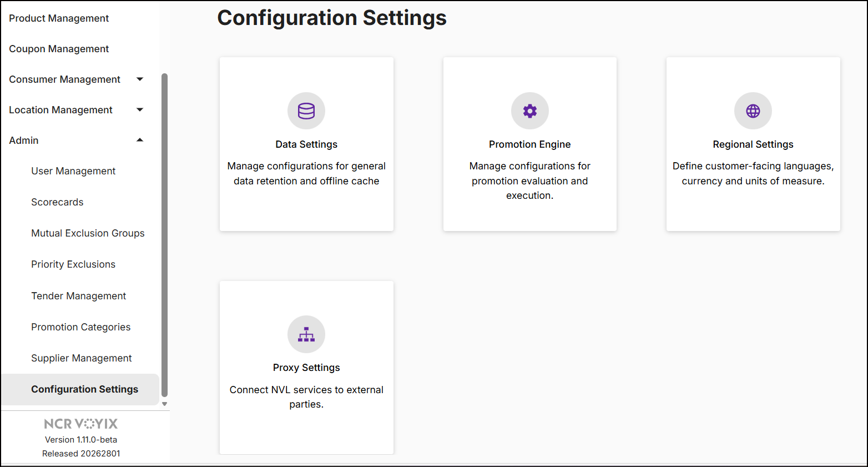Click the NCR Voyix logo
868x467 pixels.
81,423
